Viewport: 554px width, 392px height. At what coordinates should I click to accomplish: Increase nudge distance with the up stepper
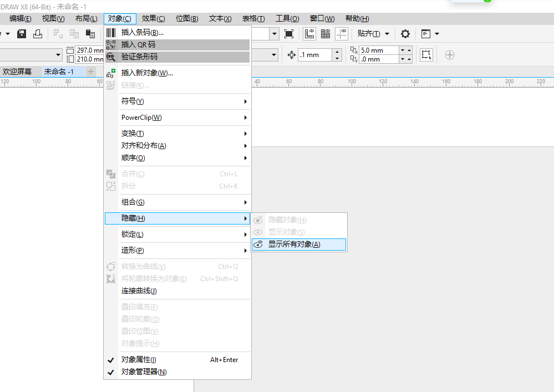pyautogui.click(x=337, y=52)
